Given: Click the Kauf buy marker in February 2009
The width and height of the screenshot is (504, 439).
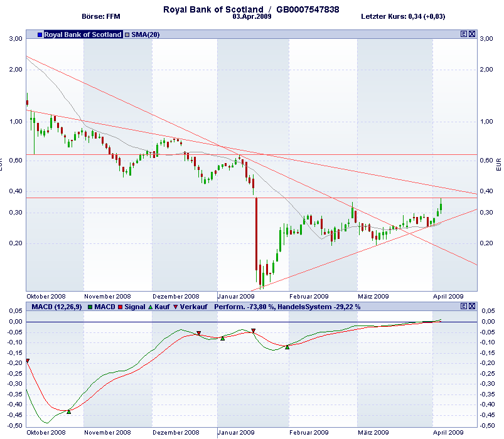Looking at the screenshot, I should tap(288, 346).
